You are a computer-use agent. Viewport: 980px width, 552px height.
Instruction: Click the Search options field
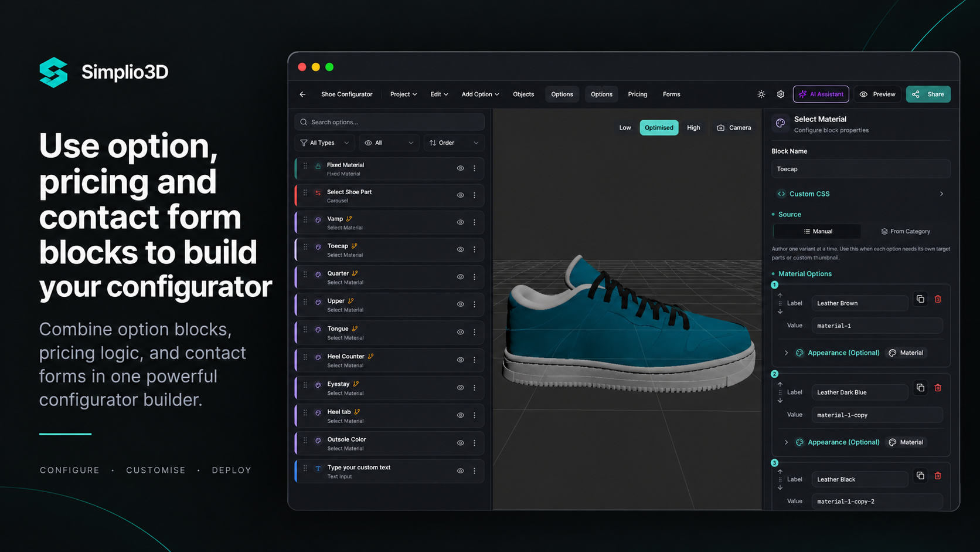point(390,122)
